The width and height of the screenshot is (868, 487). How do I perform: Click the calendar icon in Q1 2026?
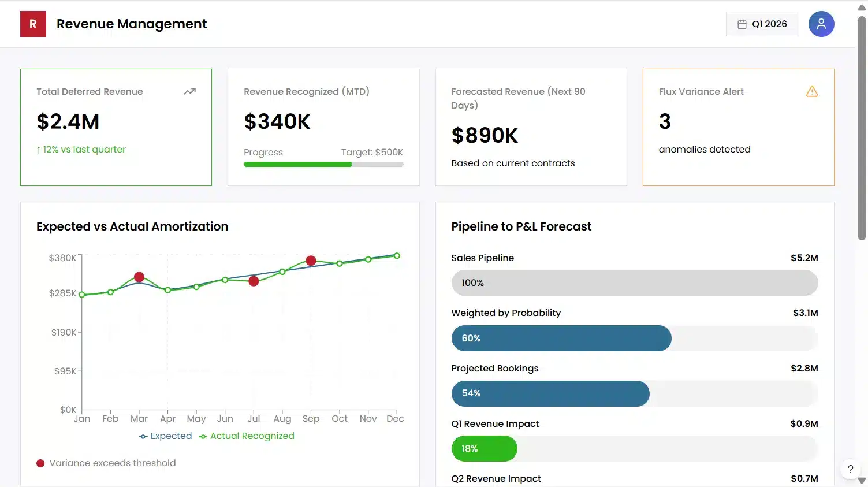(x=742, y=24)
